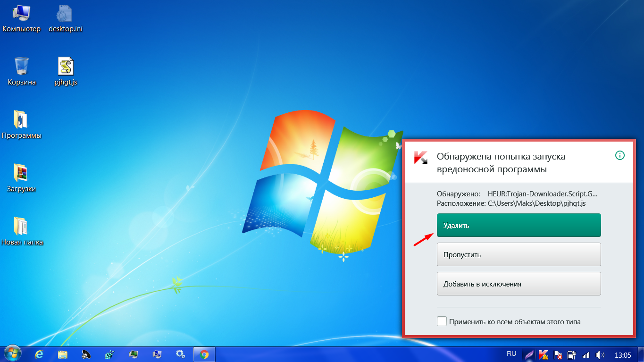Click the detected name 'HEUR:Trojan-Downloader.Script.G...'

click(543, 194)
